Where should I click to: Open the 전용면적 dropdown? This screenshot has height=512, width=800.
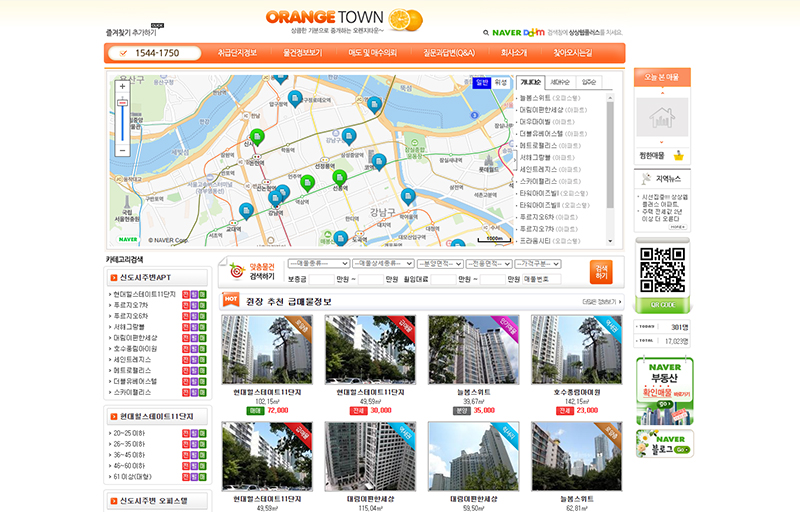[489, 264]
